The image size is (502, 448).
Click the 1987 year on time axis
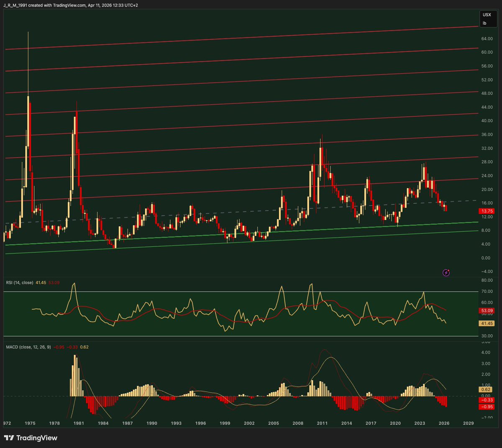pyautogui.click(x=128, y=423)
